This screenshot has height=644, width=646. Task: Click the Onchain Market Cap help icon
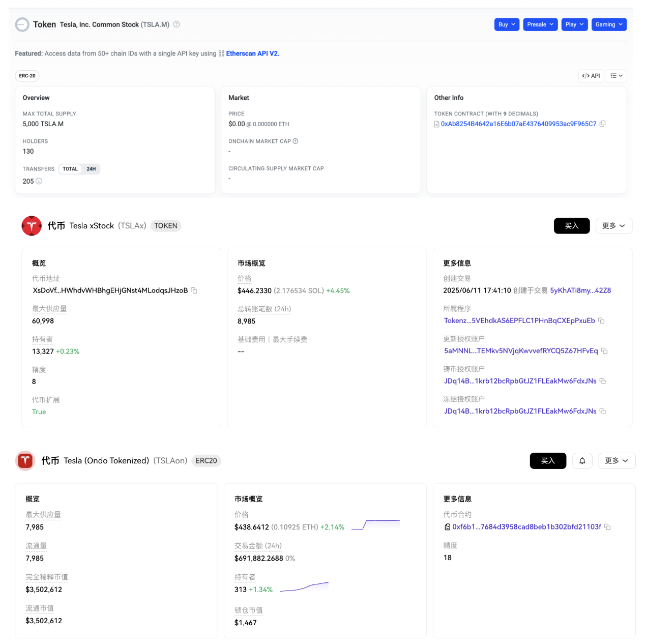(296, 141)
